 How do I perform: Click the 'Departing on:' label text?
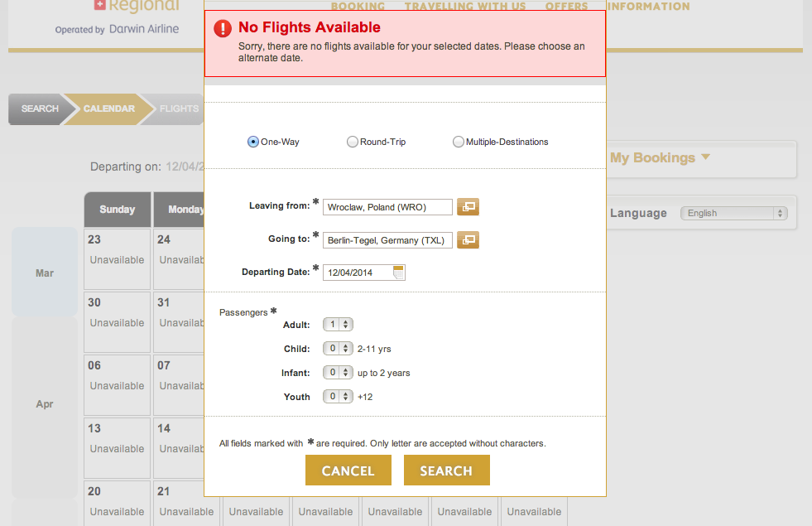(126, 166)
